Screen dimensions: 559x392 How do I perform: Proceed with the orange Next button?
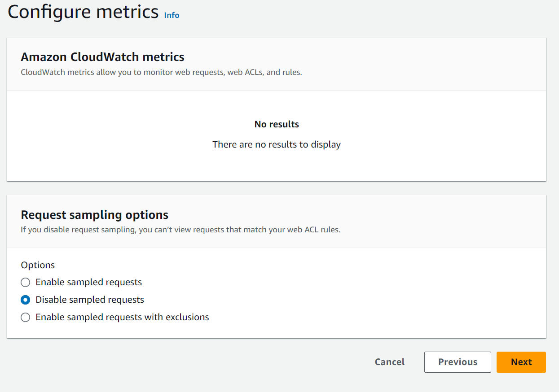pyautogui.click(x=521, y=362)
